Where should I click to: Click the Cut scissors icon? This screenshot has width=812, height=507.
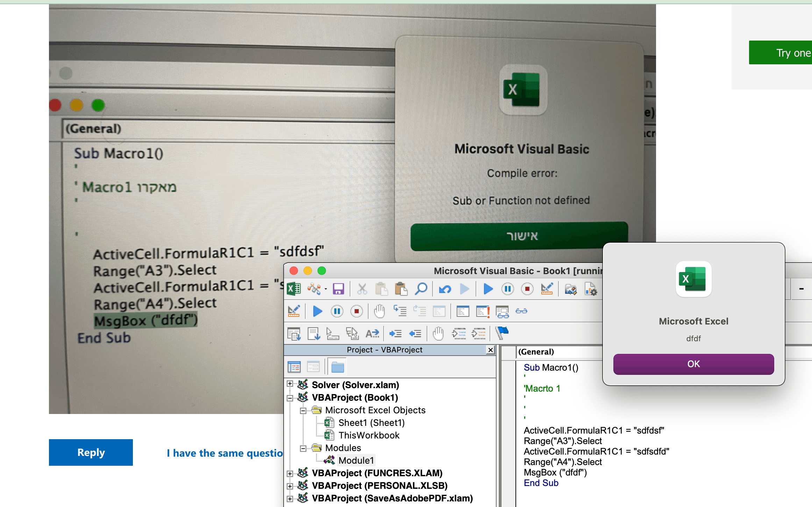pos(362,289)
